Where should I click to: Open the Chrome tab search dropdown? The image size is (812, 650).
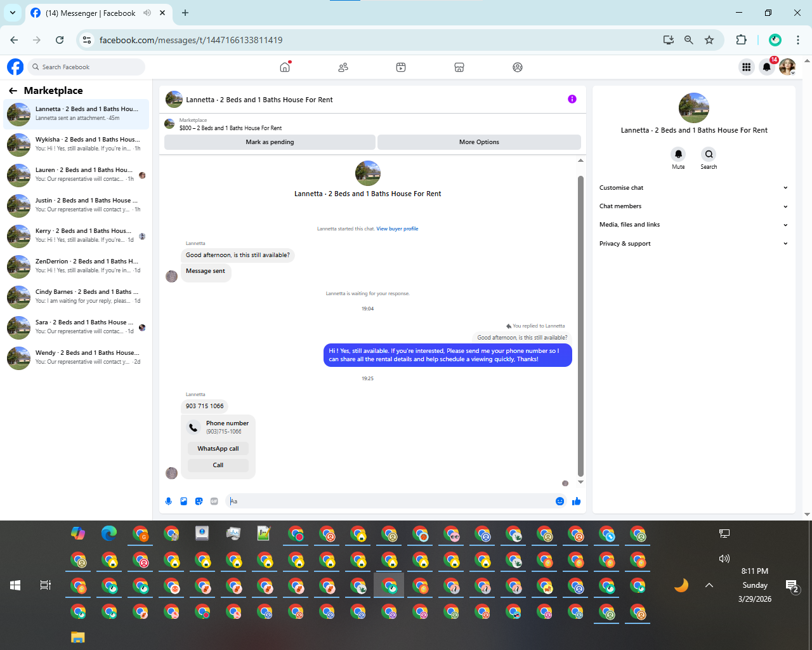(x=13, y=13)
